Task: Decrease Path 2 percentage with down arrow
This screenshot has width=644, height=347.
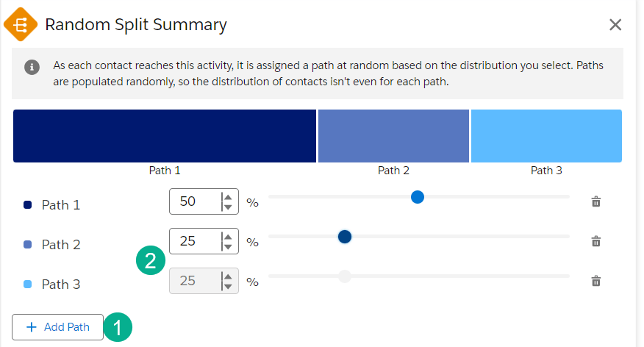Action: 228,246
